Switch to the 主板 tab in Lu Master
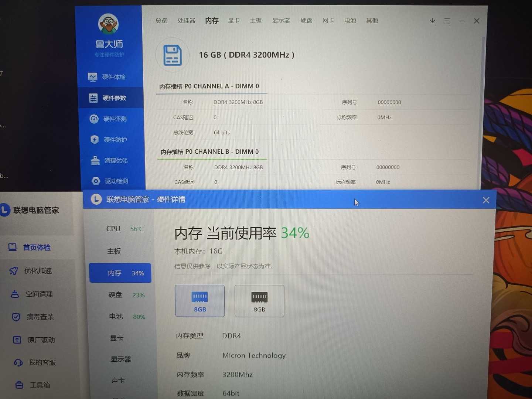This screenshot has width=532, height=399. 256,20
